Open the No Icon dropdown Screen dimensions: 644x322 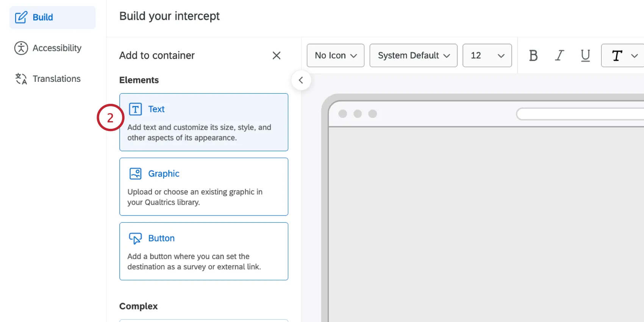pyautogui.click(x=336, y=56)
